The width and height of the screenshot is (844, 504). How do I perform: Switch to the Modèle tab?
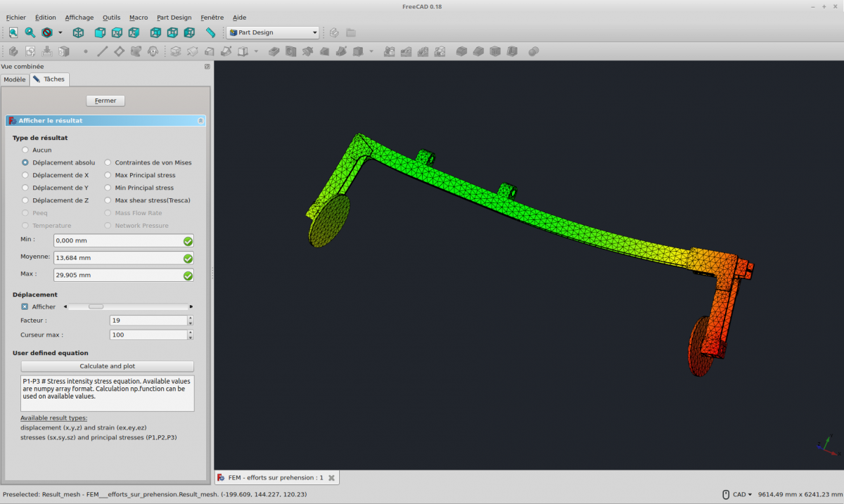(15, 79)
